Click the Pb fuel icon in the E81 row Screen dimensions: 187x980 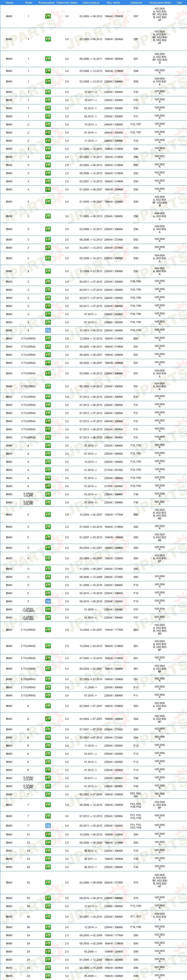(48, 59)
